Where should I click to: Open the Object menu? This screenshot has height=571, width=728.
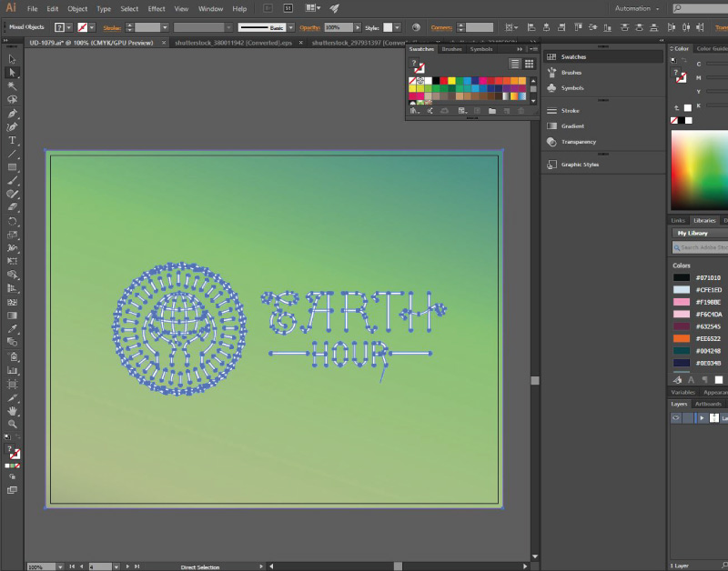pos(77,9)
